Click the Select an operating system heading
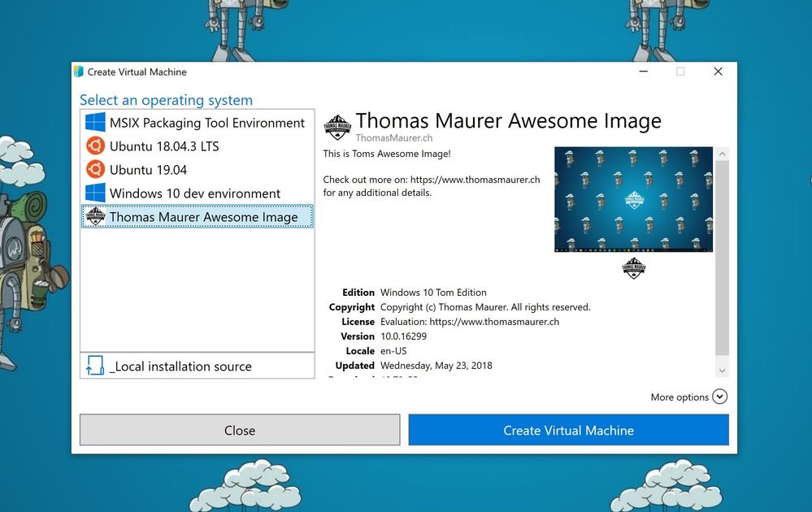Image resolution: width=812 pixels, height=512 pixels. [167, 100]
